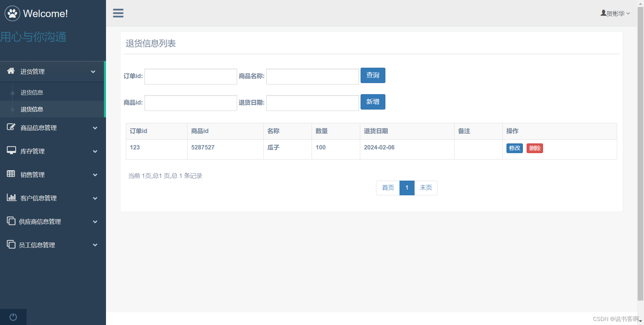
Task: Expand the 员工信息管理 chevron
Action: [95, 245]
